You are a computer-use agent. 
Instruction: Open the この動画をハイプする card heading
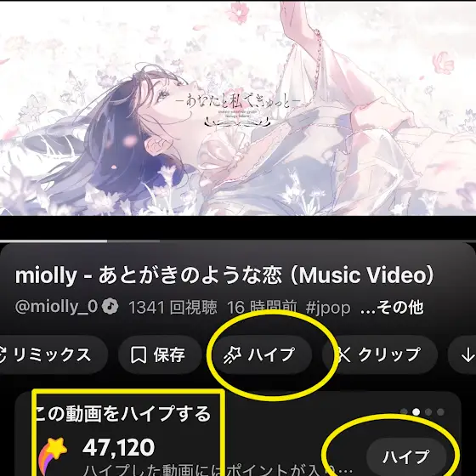[123, 414]
